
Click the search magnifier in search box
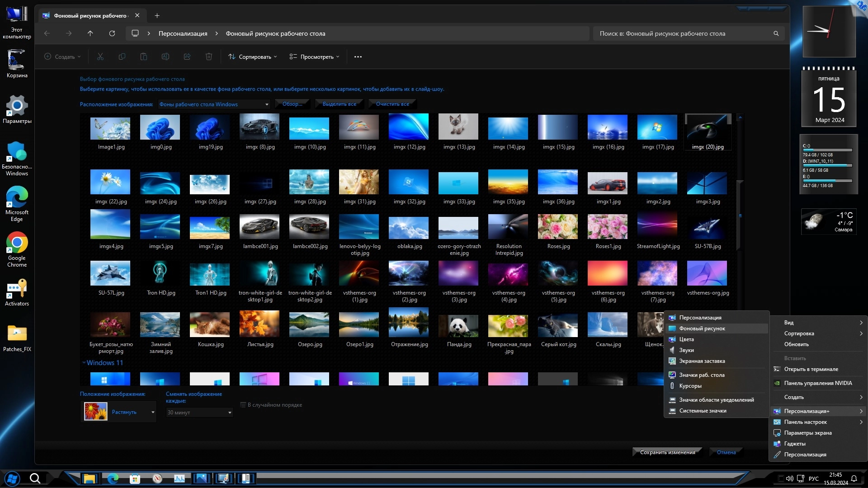(776, 33)
